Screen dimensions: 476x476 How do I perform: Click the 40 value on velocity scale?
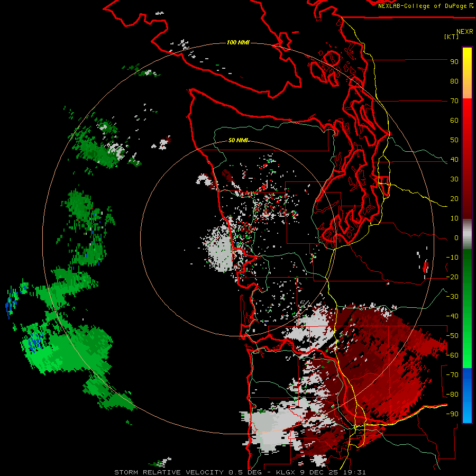(x=454, y=160)
